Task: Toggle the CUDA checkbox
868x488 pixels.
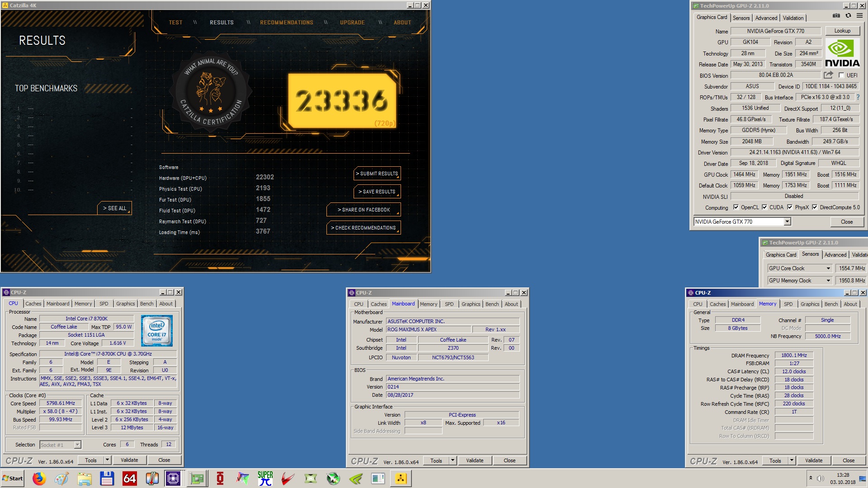Action: point(764,207)
